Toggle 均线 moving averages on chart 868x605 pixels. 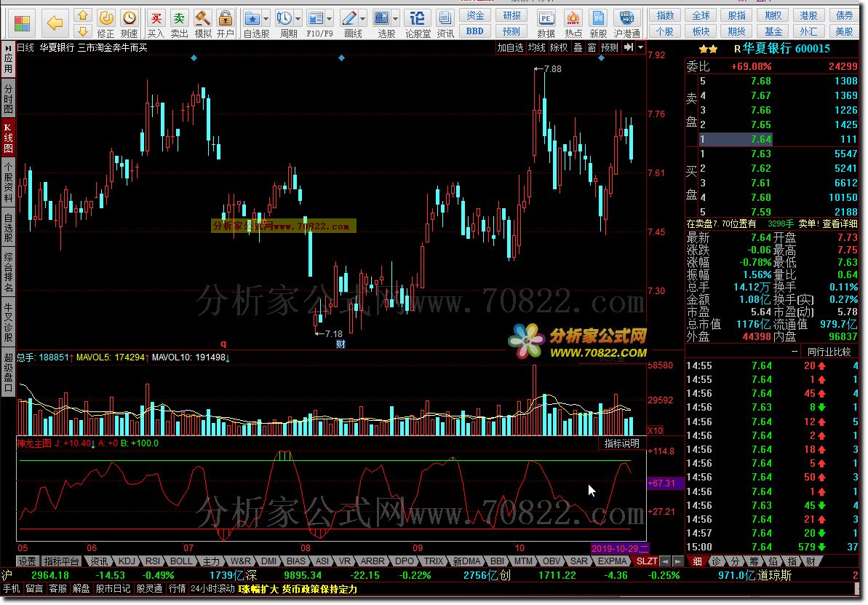pos(536,47)
